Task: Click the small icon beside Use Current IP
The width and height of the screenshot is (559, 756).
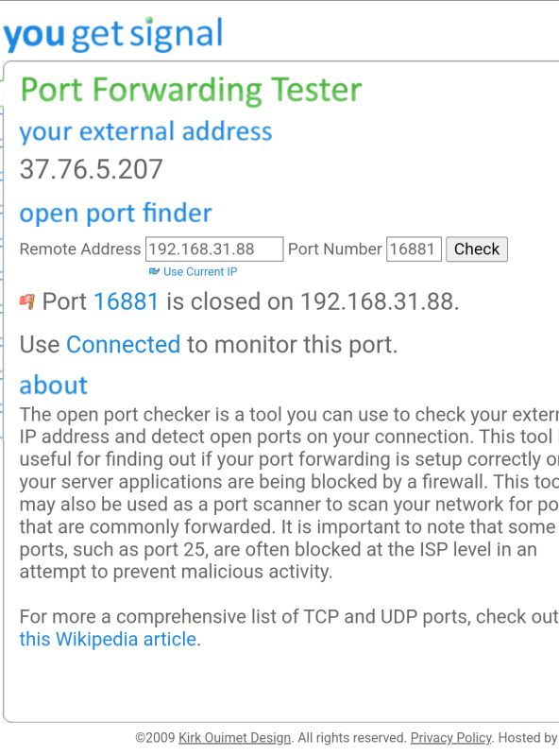Action: click(x=154, y=271)
